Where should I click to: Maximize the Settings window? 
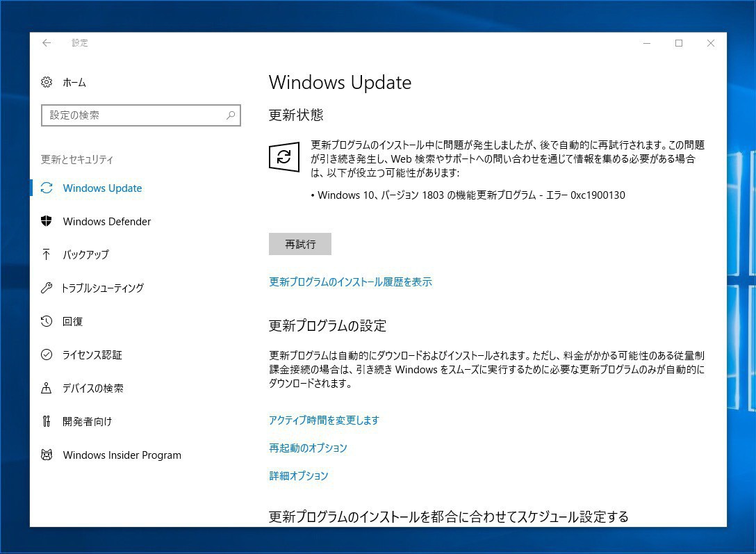point(679,43)
